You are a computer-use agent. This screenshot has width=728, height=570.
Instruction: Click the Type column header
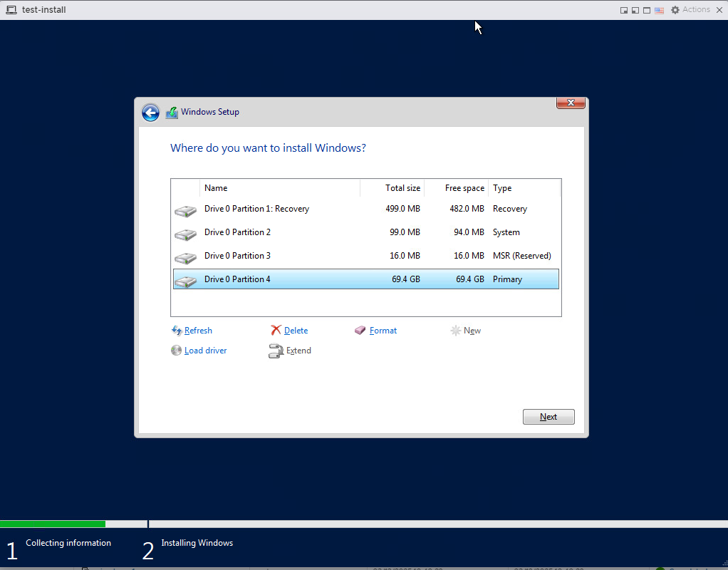524,188
